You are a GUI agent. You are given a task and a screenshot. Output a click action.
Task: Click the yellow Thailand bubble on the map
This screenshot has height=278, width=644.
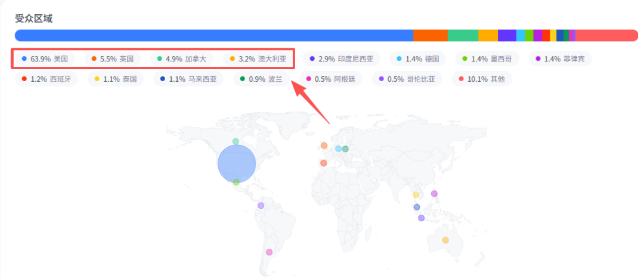coord(416,194)
